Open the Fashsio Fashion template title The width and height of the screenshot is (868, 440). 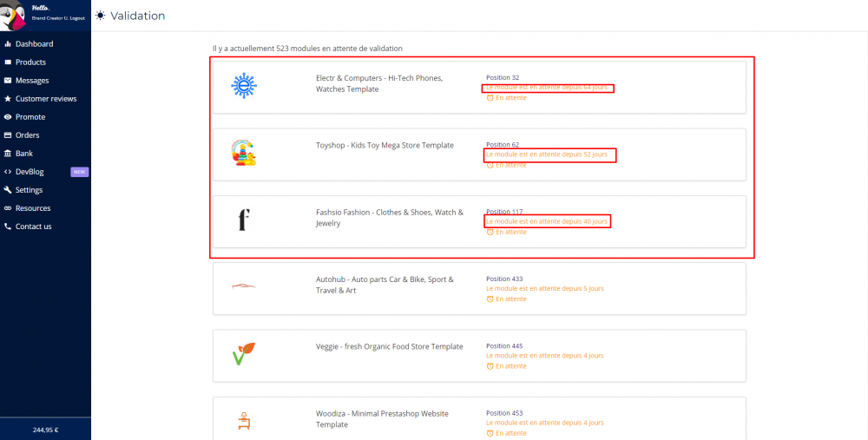coord(389,218)
